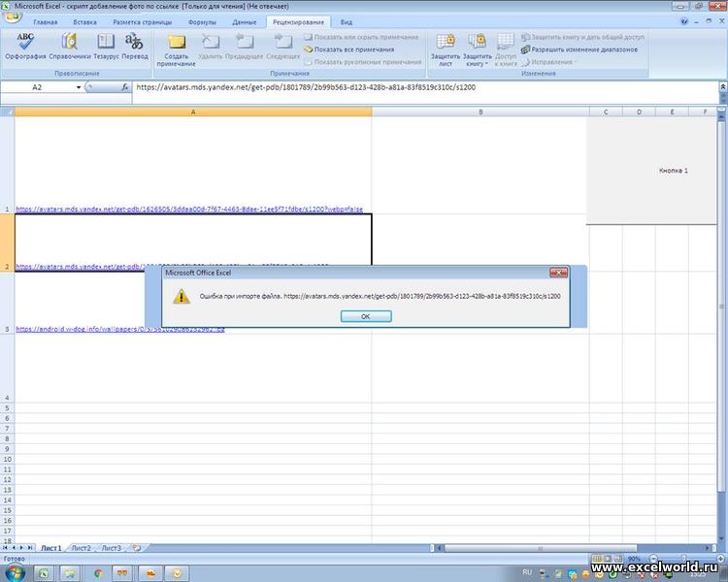Viewport: 728px width, 582px height.
Task: Close the Microsoft Office Excel error dialog
Action: 558,273
